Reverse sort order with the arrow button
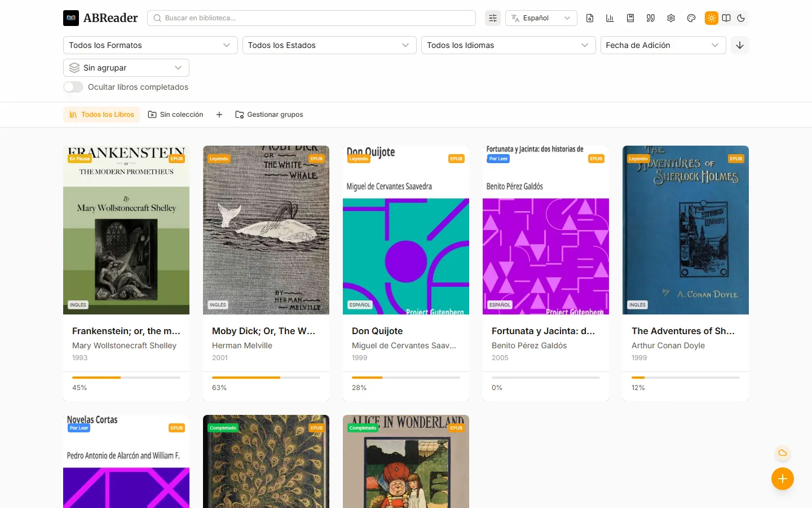This screenshot has width=812, height=508. 740,45
